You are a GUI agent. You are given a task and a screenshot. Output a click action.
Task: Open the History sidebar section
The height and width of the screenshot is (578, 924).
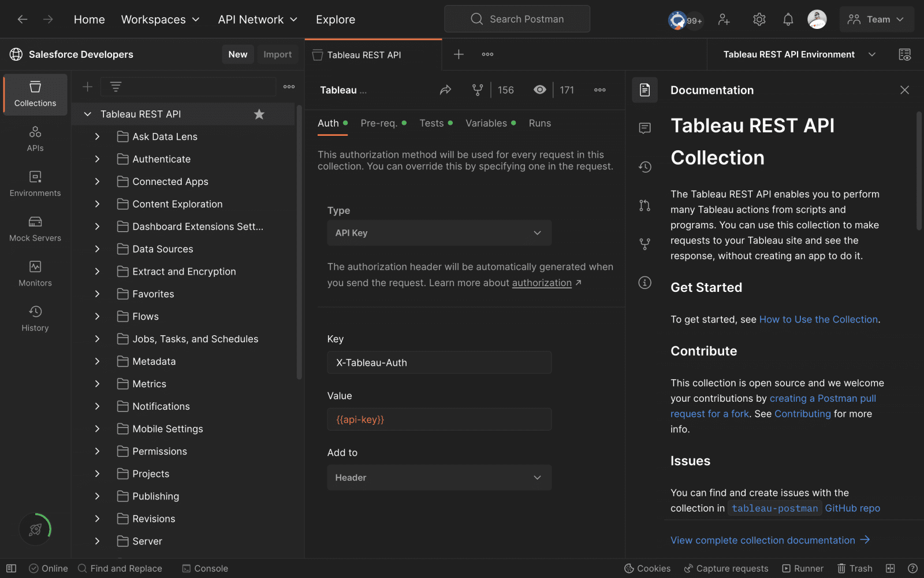[35, 319]
